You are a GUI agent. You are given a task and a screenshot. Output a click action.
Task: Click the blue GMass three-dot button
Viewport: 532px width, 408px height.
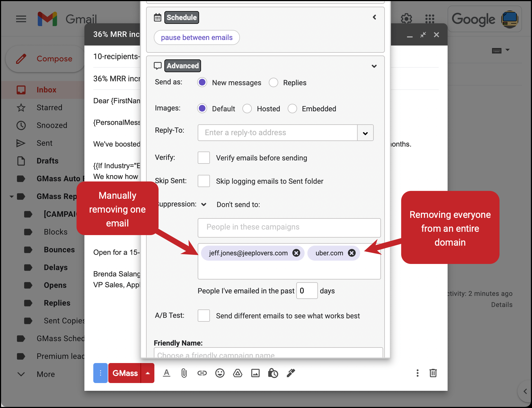[x=100, y=373]
